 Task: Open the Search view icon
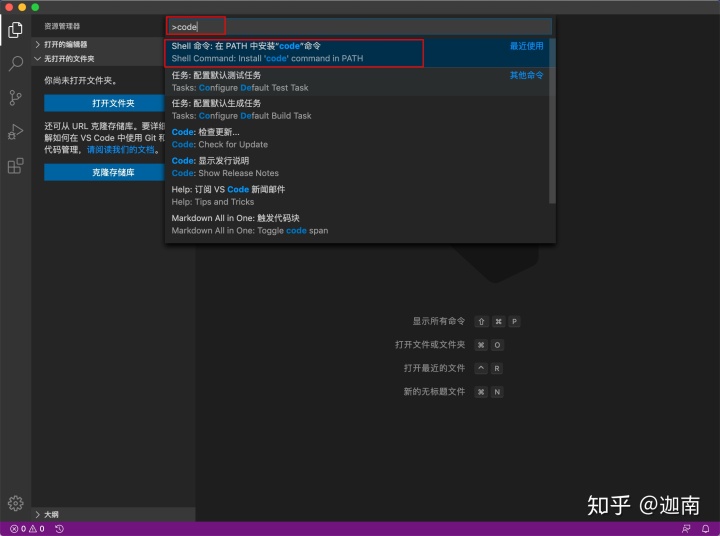[15, 63]
